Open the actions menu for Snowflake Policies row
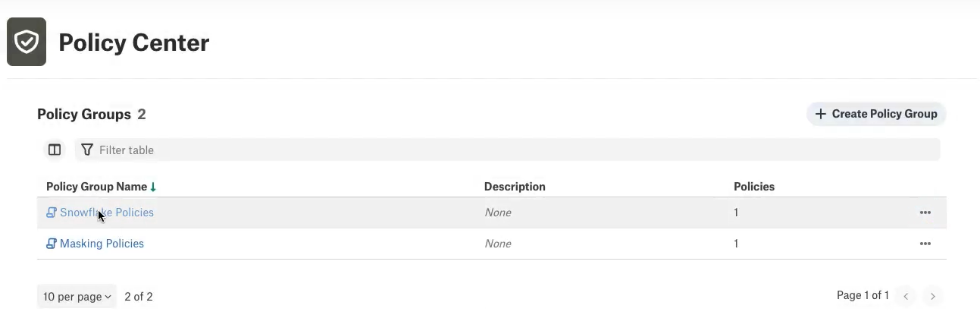The image size is (980, 318). [x=925, y=213]
